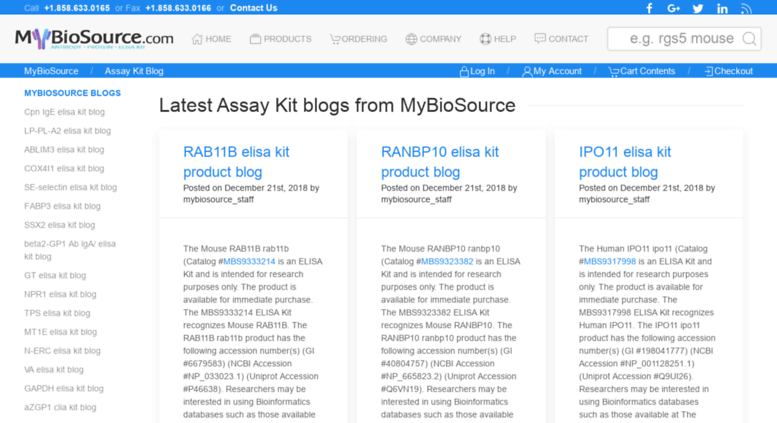Click catalog link MBS9323382
The height and width of the screenshot is (423, 777).
point(447,262)
